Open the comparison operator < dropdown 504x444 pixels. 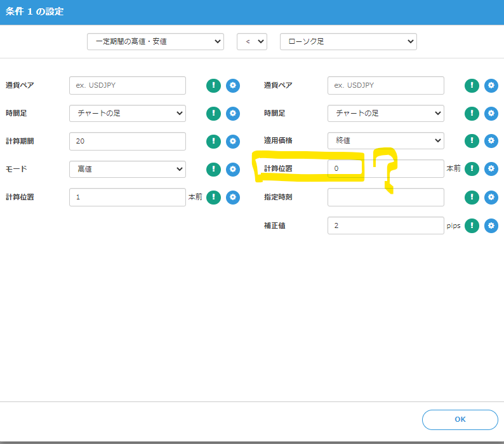coord(252,41)
